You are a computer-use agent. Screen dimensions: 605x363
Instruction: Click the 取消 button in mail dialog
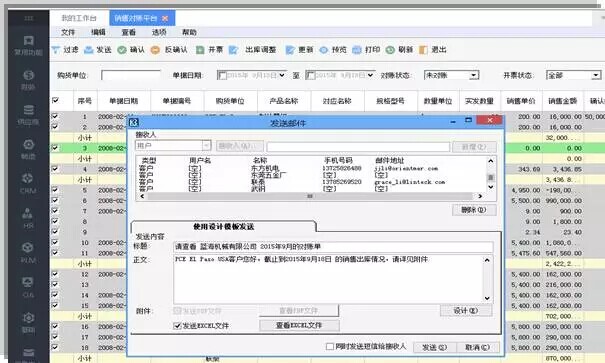point(478,347)
